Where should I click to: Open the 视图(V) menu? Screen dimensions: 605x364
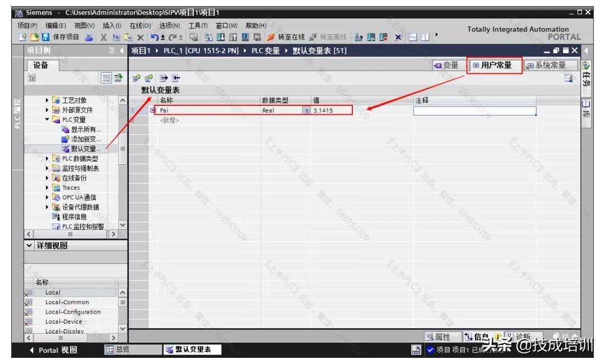(x=84, y=25)
